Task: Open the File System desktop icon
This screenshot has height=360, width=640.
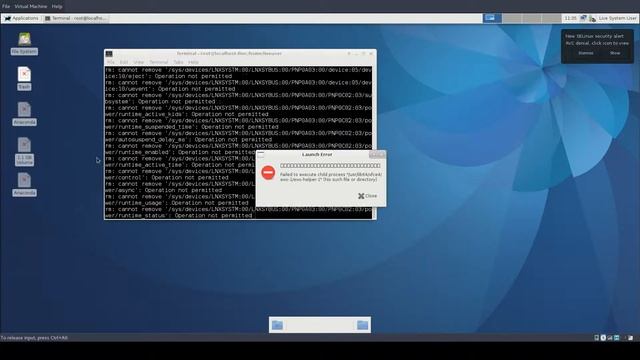Action: coord(24,44)
